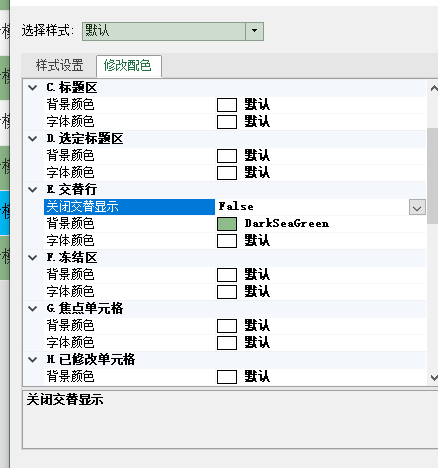Open the 选择样式 dropdown arrow
The width and height of the screenshot is (438, 468).
click(254, 31)
